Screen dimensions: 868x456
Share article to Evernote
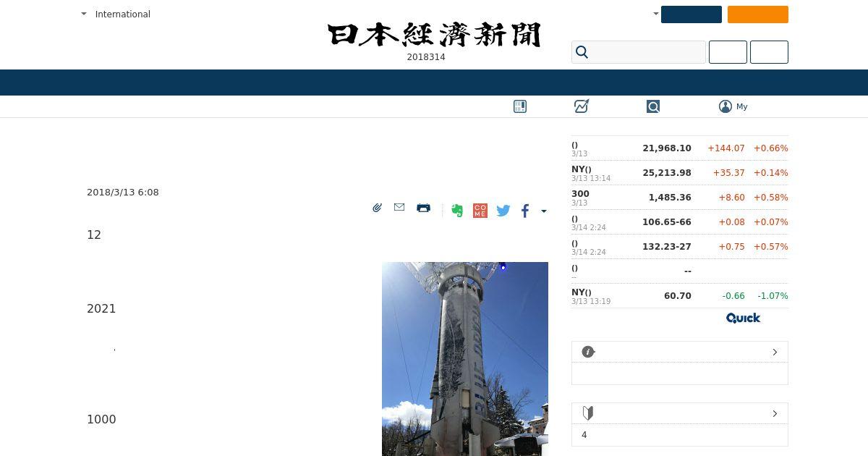[457, 211]
